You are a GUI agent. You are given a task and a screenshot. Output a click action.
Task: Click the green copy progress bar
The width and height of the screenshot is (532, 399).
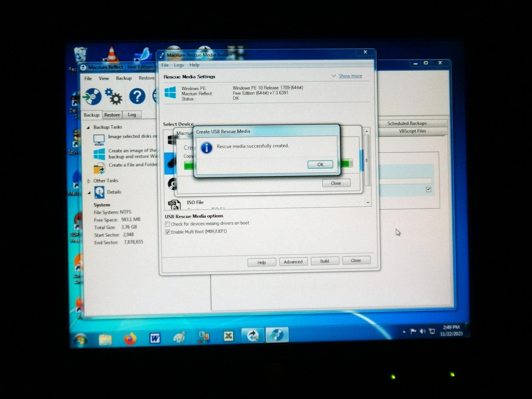click(x=268, y=165)
